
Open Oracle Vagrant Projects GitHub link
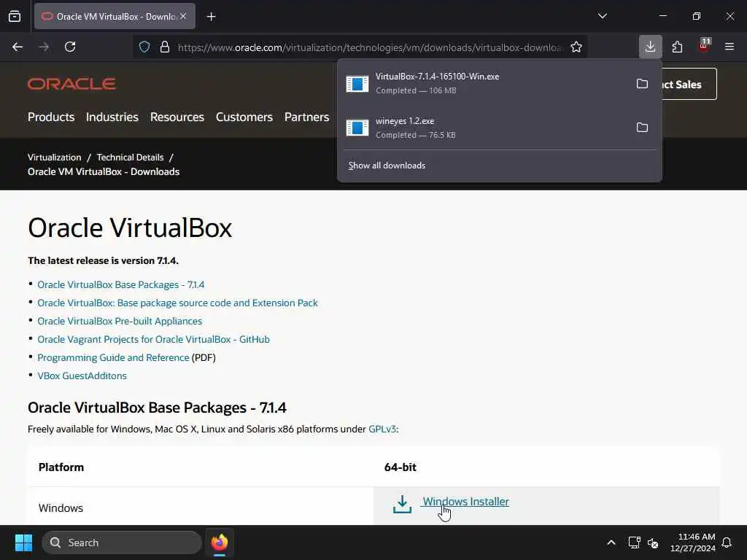click(x=153, y=339)
